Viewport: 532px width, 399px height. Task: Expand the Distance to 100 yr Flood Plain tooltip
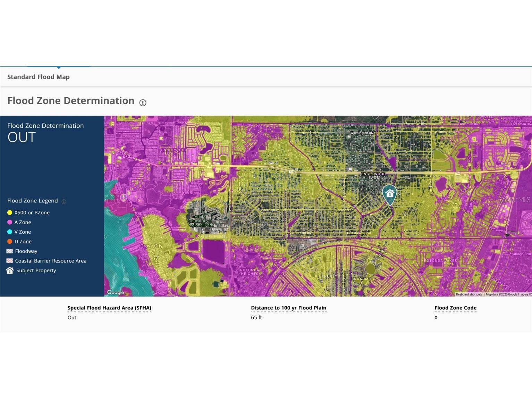(x=289, y=308)
